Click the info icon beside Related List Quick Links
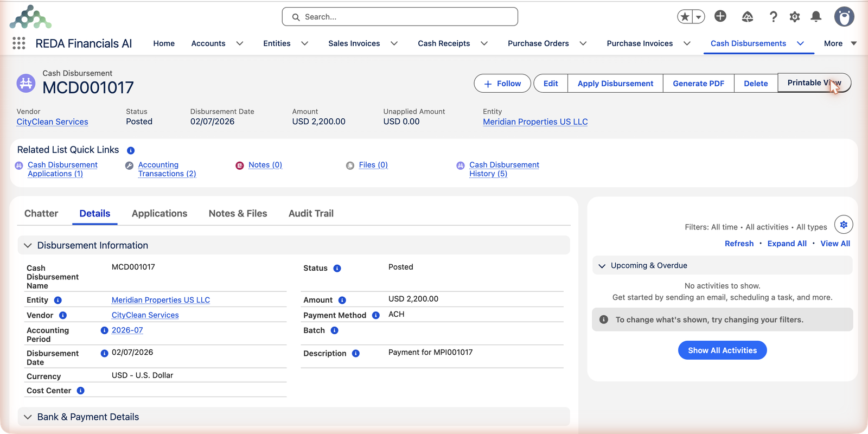 coord(131,150)
